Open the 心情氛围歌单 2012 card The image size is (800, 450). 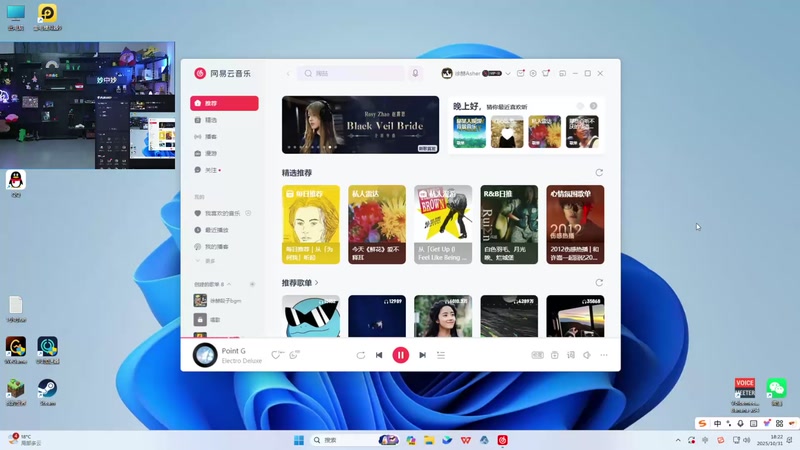point(575,224)
